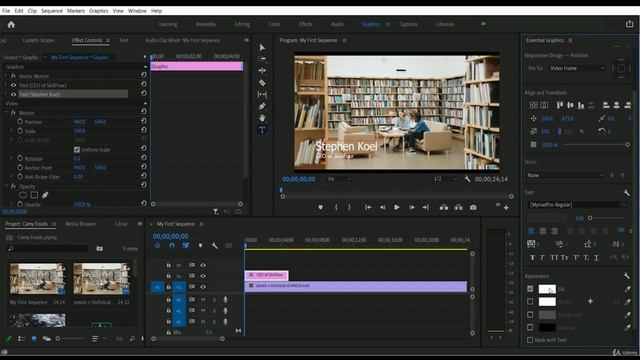640x360 pixels.
Task: Click the Opacity rectangle mask icon
Action: (34, 195)
